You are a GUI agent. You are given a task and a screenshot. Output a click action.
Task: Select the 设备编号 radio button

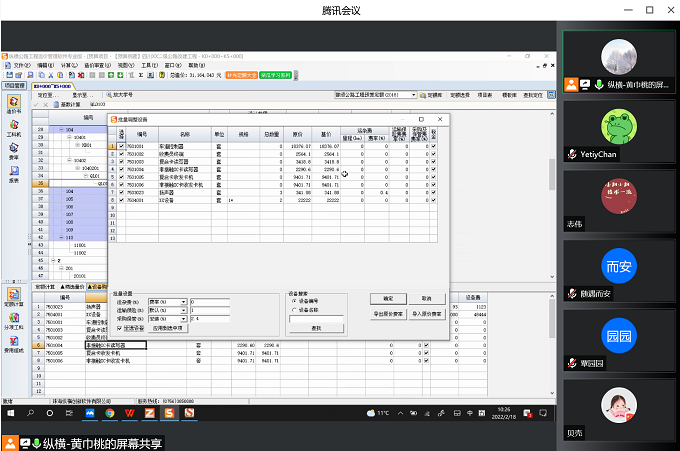[294, 301]
